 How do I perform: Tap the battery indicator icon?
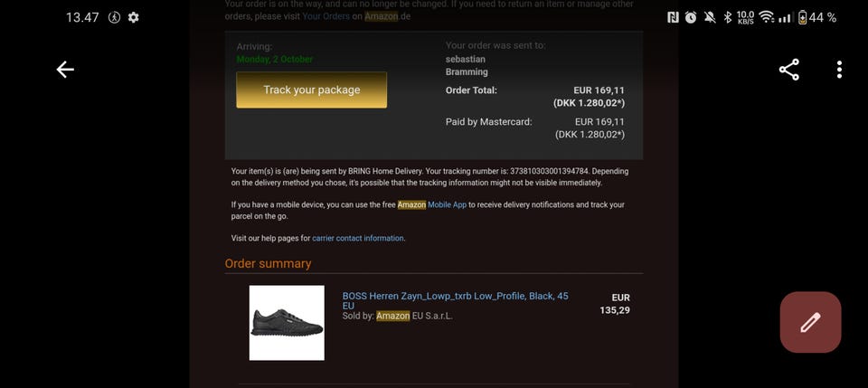(802, 17)
